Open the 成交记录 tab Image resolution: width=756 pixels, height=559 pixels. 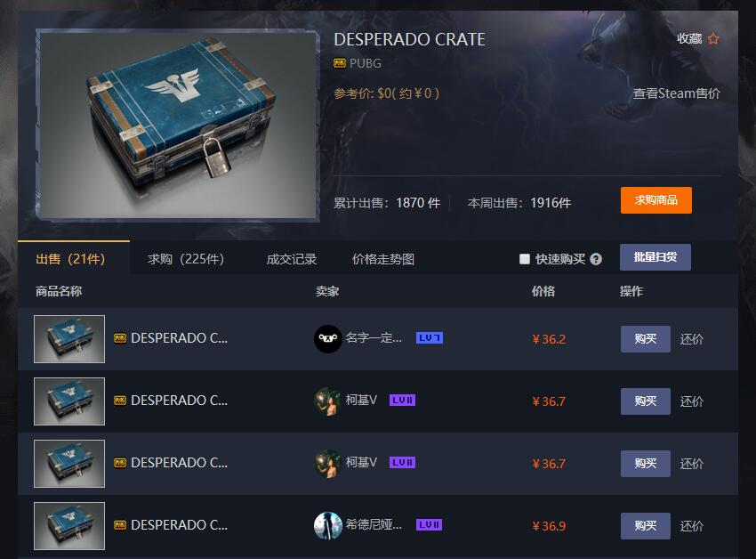click(x=291, y=259)
